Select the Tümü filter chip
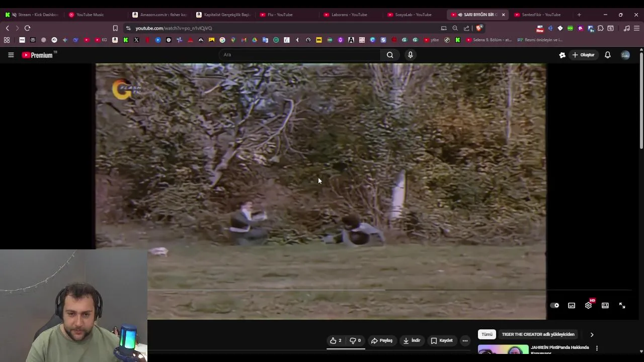The image size is (644, 362). pos(487,334)
